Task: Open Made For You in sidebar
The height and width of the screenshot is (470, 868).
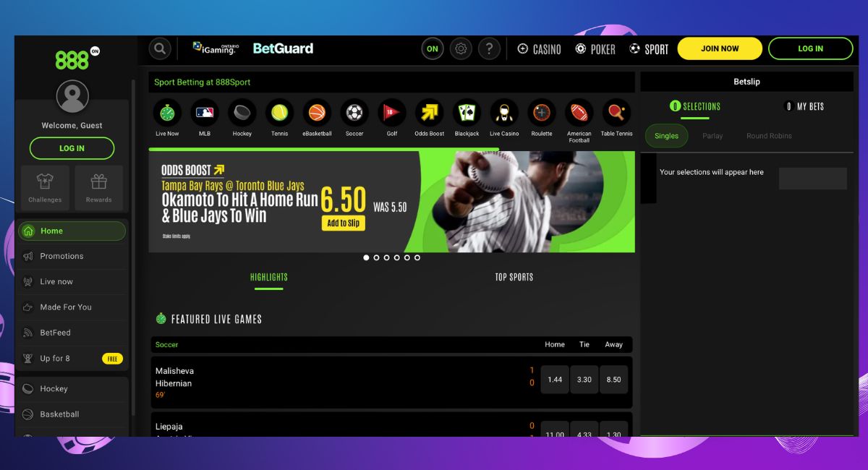Action: pyautogui.click(x=72, y=307)
